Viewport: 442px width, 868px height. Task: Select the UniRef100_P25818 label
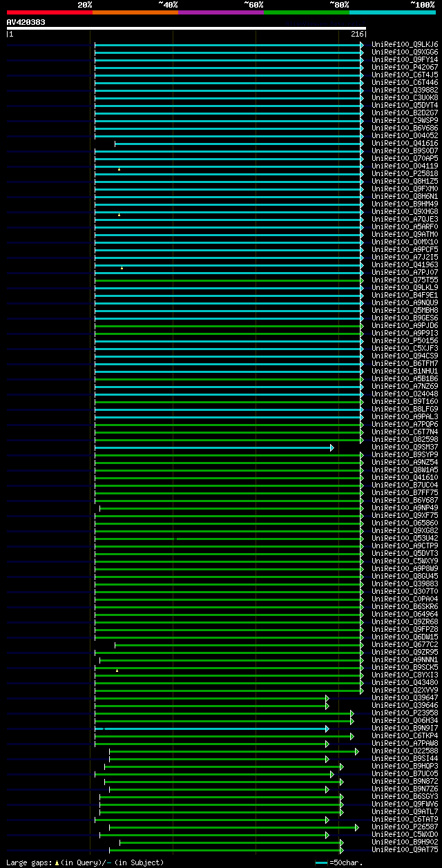point(405,173)
